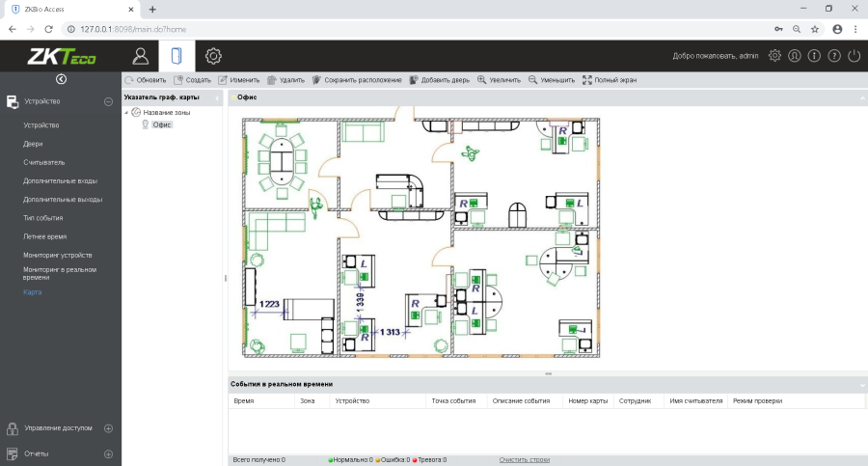Viewport: 868px width, 466px height.
Task: Click the Обновить refresh toolbar button
Action: [146, 80]
